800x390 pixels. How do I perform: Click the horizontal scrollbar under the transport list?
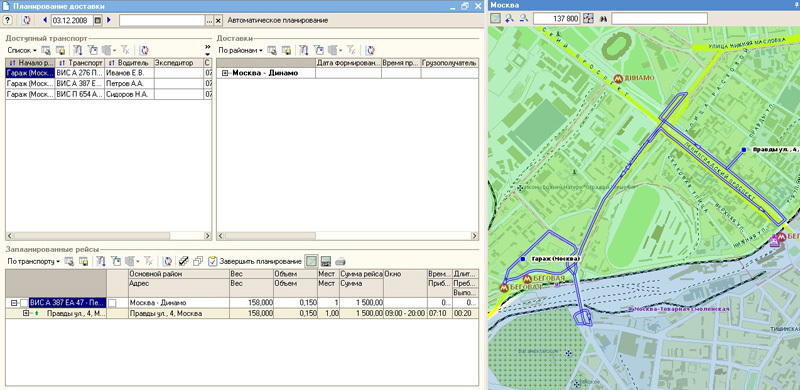point(108,236)
